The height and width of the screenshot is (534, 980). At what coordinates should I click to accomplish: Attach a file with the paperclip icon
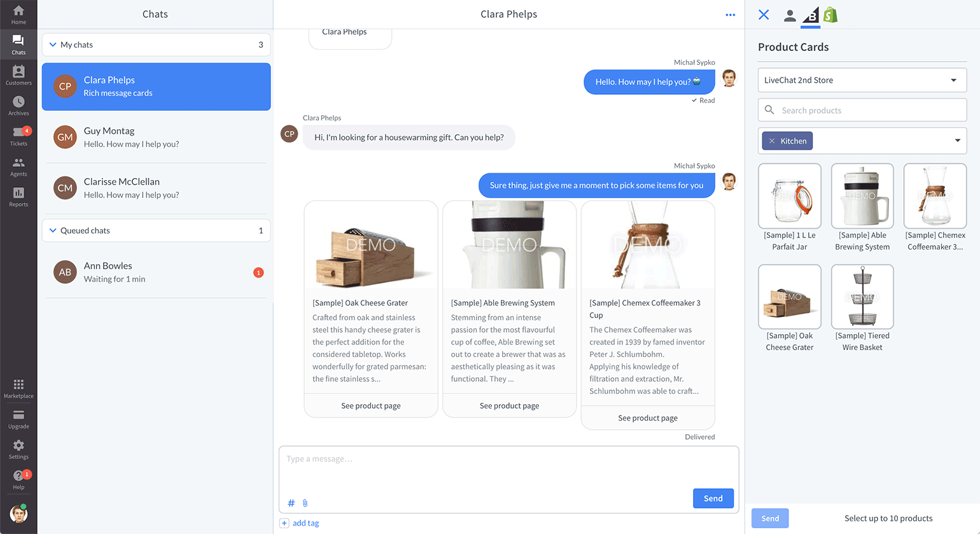click(305, 503)
